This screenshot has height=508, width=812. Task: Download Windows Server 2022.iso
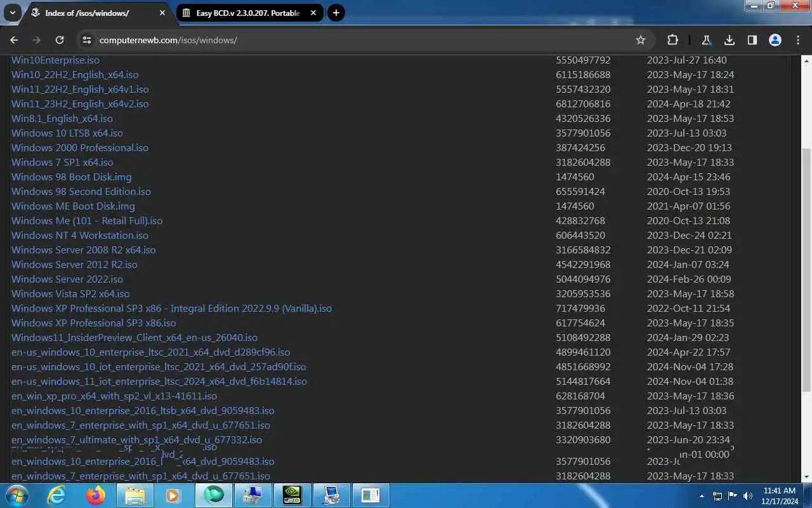67,279
